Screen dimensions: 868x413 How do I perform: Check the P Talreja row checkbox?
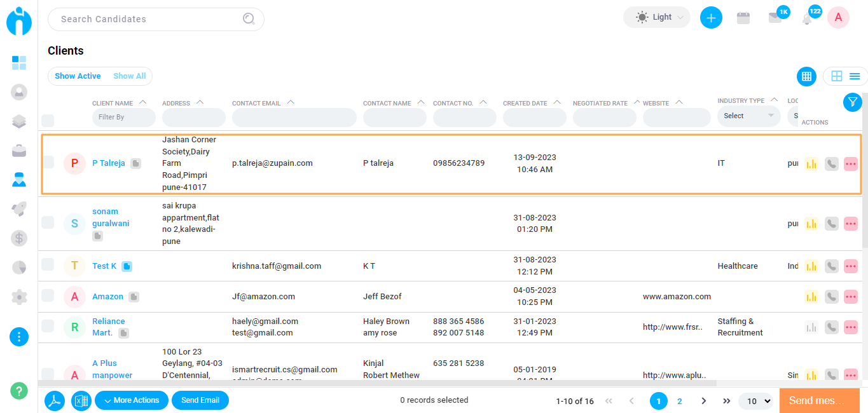click(x=48, y=162)
